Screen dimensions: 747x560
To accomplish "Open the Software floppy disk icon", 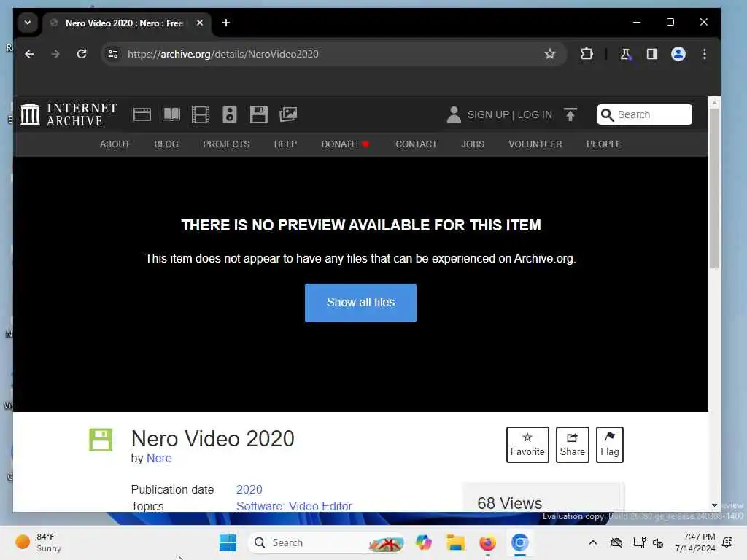I will click(x=259, y=114).
